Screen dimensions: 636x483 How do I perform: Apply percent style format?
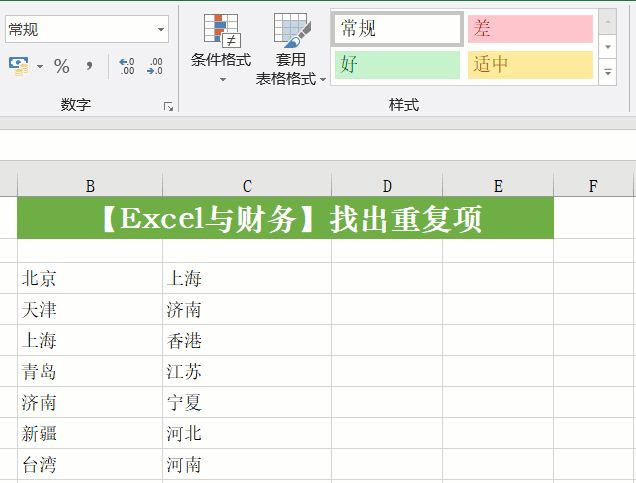62,66
